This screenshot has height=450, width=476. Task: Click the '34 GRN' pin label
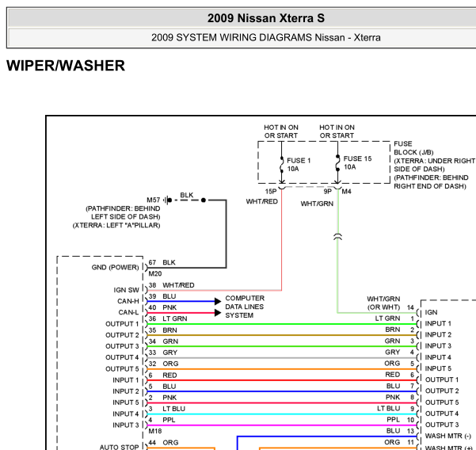point(163,341)
